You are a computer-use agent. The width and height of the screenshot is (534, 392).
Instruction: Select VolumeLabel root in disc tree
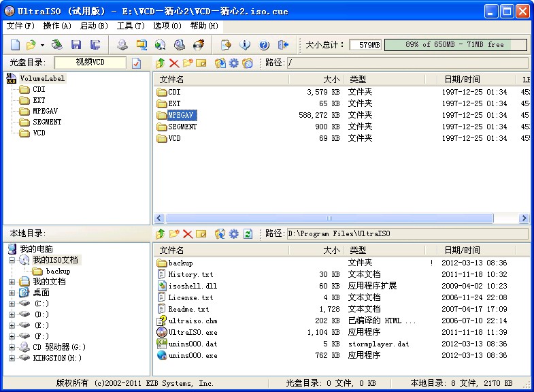point(42,79)
